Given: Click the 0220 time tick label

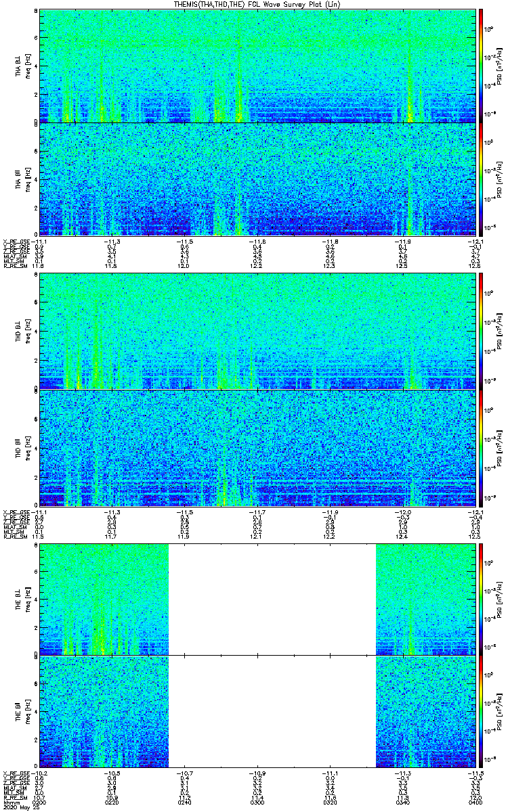Looking at the screenshot, I should point(112,803).
